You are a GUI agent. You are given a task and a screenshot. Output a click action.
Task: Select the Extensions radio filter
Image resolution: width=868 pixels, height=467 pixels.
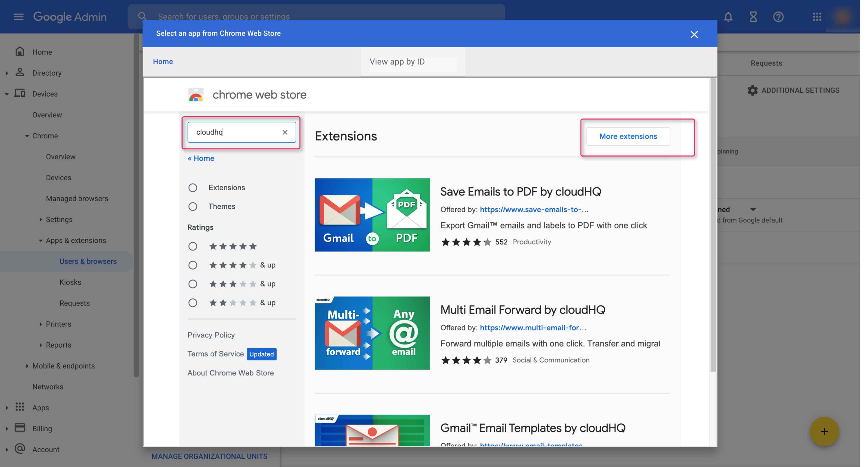(x=193, y=187)
